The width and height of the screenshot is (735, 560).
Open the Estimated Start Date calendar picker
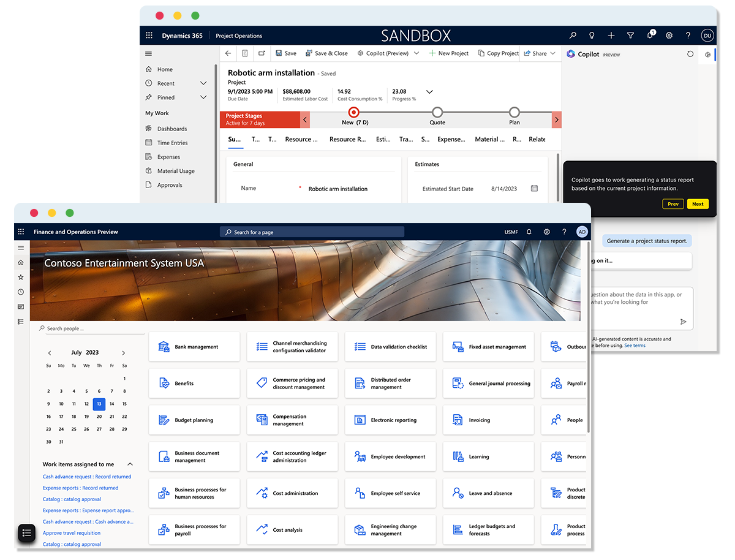tap(534, 189)
